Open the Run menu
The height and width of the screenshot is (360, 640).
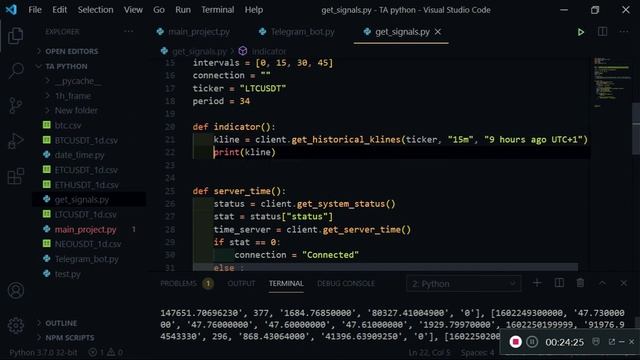[183, 10]
